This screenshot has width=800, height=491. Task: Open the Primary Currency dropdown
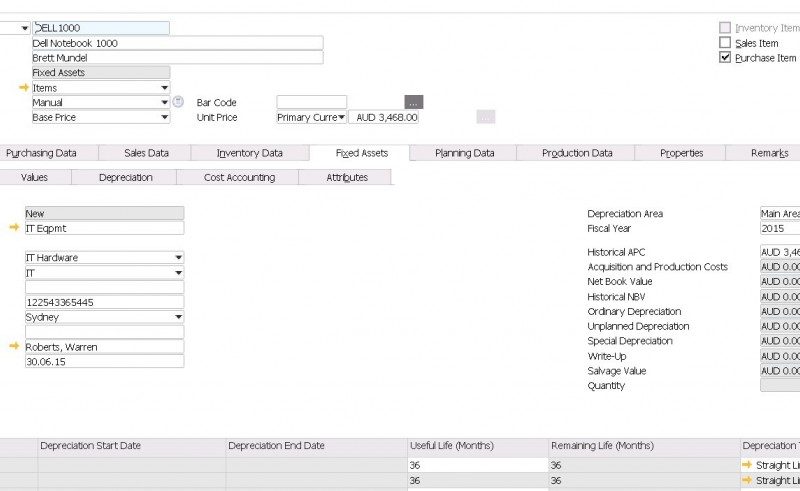(341, 117)
